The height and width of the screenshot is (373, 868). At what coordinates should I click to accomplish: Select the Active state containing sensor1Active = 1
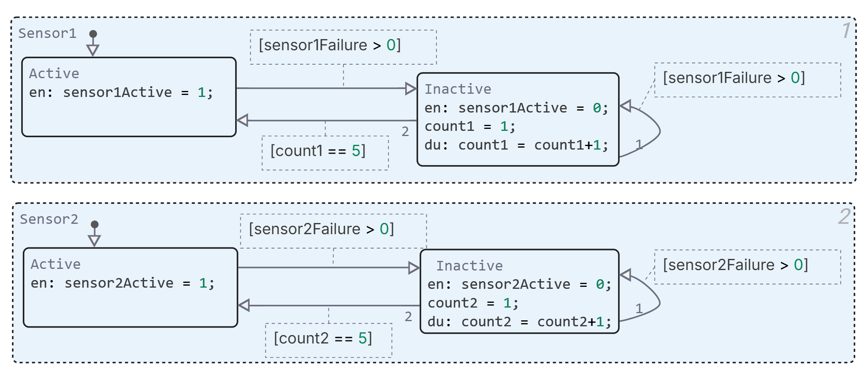coord(129,116)
